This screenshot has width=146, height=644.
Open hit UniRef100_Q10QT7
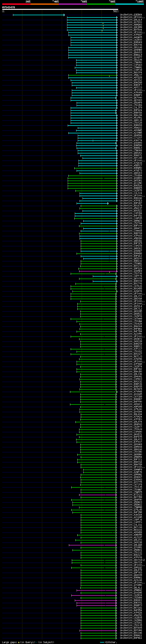(x=131, y=58)
